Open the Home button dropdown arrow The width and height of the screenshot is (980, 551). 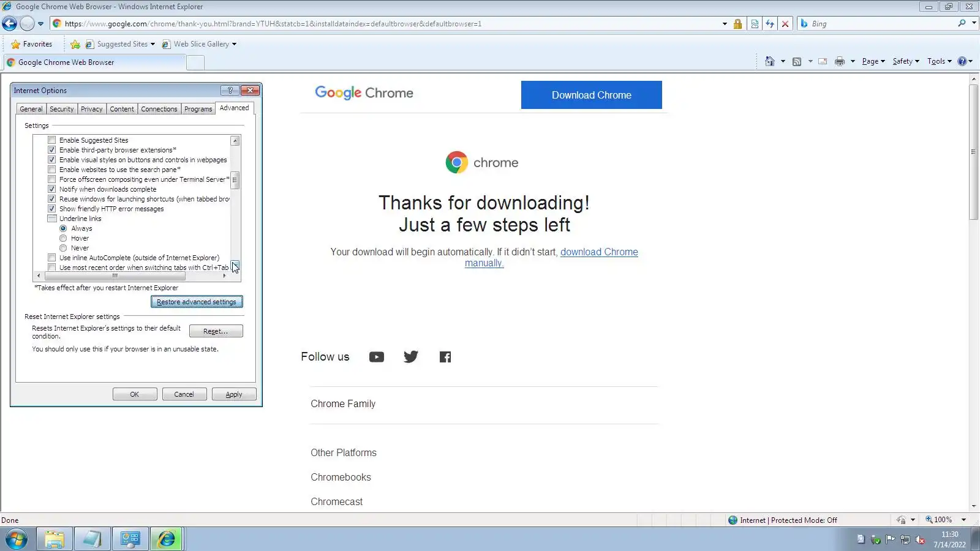point(783,61)
